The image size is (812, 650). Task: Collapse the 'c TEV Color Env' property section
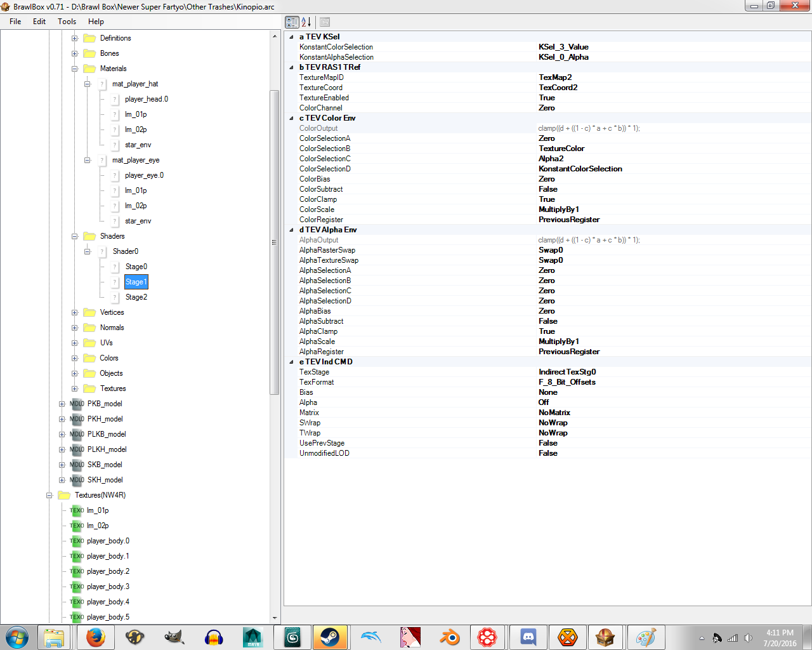coord(292,118)
